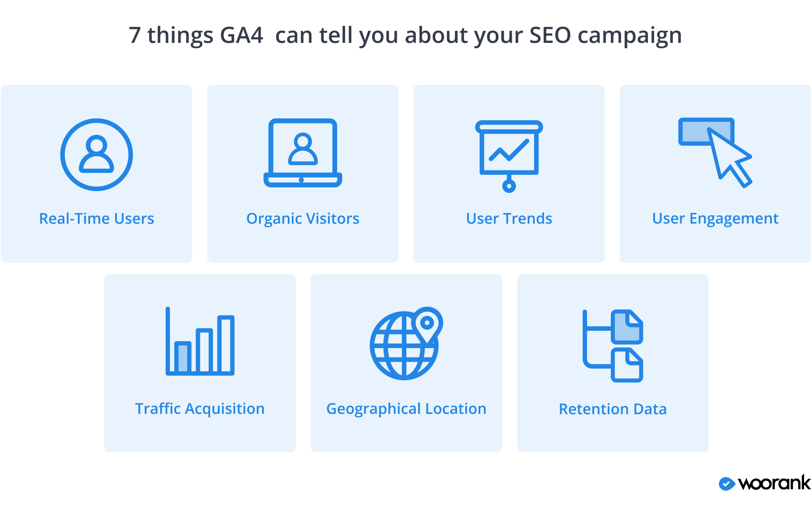Click the User Trends presentation chart icon

(509, 156)
